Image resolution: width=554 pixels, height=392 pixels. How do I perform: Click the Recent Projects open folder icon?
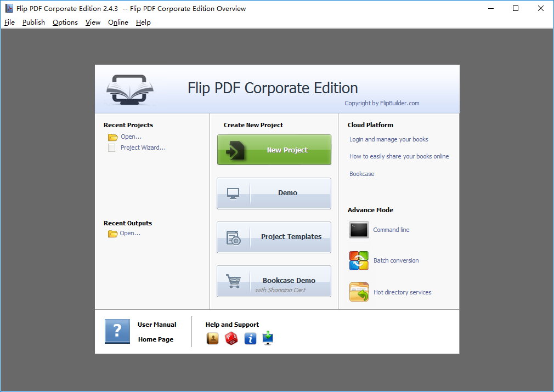tap(112, 137)
